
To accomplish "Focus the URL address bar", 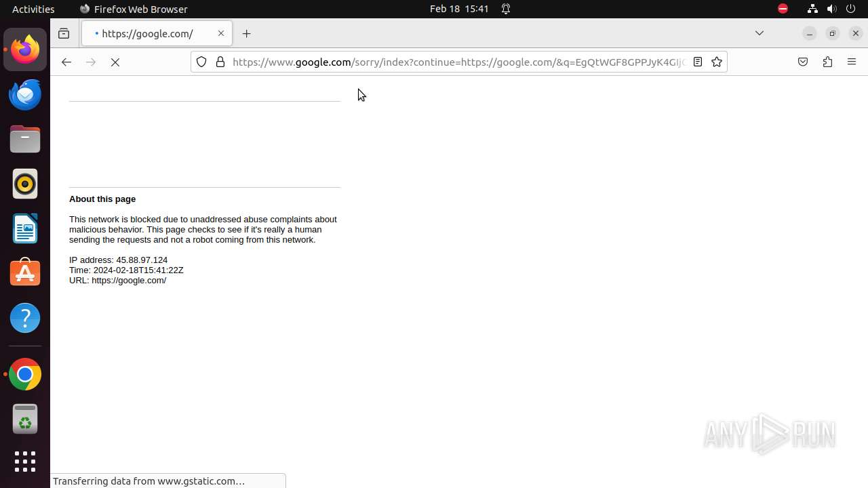I will tap(458, 62).
